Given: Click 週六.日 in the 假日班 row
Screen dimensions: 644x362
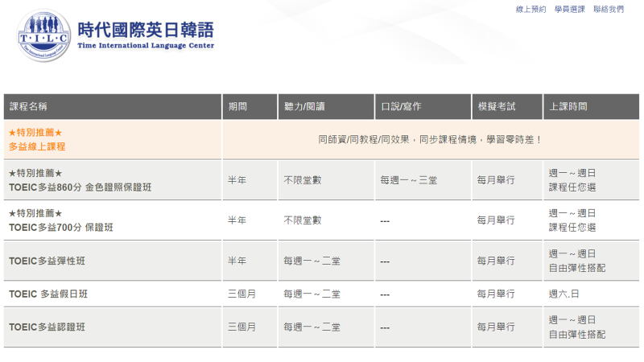Looking at the screenshot, I should pyautogui.click(x=564, y=294).
